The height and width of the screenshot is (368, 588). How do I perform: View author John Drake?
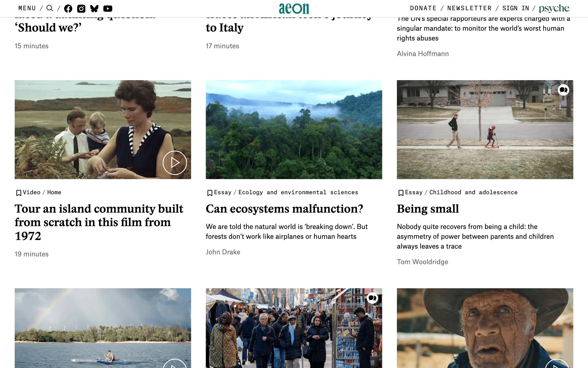[x=223, y=252]
